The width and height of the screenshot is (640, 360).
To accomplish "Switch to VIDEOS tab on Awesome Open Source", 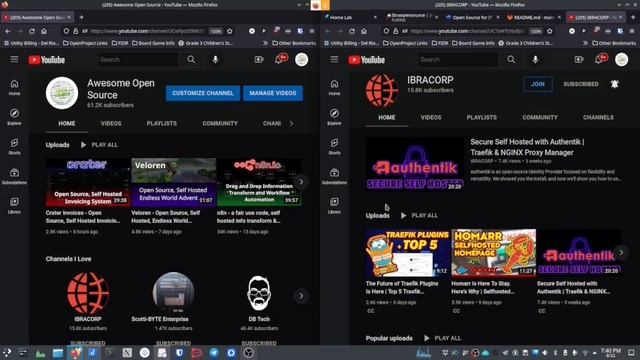I will 111,123.
